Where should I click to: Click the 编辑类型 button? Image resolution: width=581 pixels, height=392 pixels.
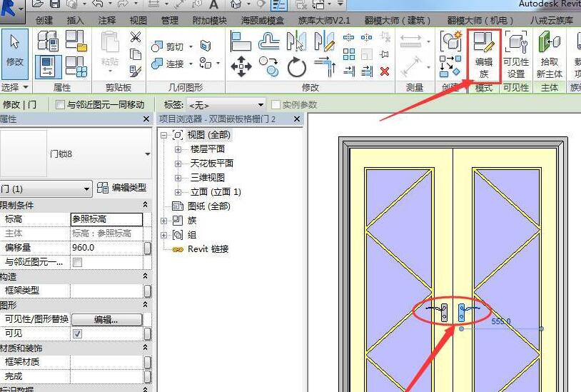click(x=121, y=188)
